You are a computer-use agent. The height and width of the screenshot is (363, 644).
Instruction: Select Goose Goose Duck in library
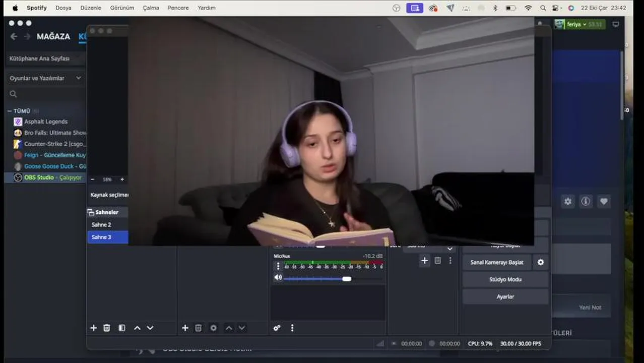49,166
